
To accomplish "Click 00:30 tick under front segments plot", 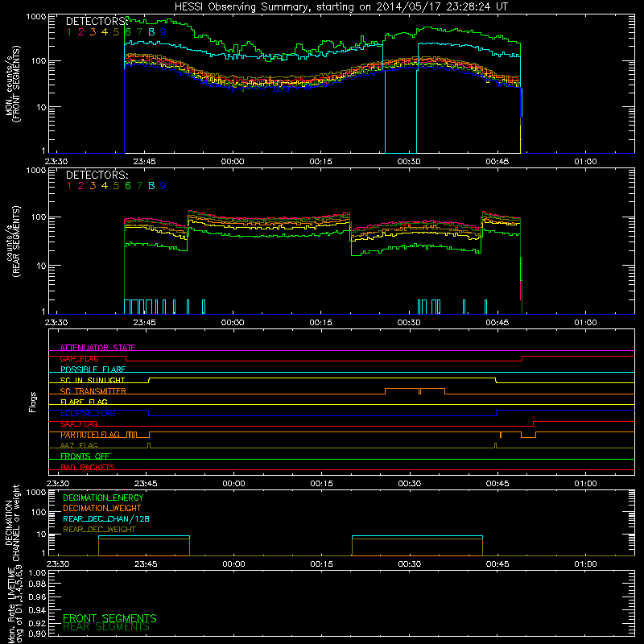I will coord(409,162).
